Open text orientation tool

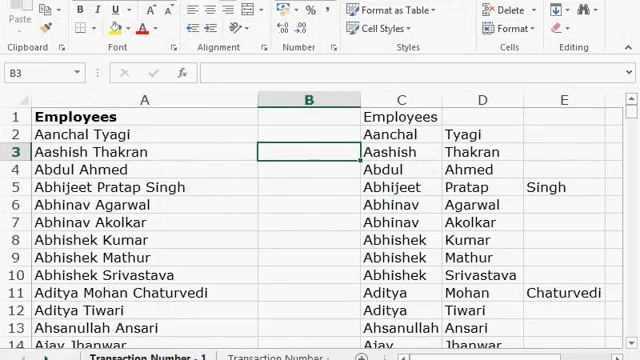[236, 28]
